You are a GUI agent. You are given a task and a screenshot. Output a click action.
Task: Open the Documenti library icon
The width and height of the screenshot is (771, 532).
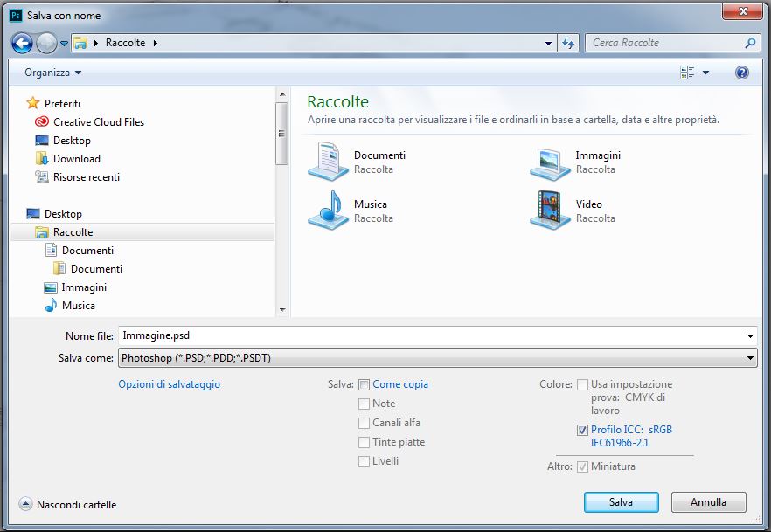coord(329,162)
